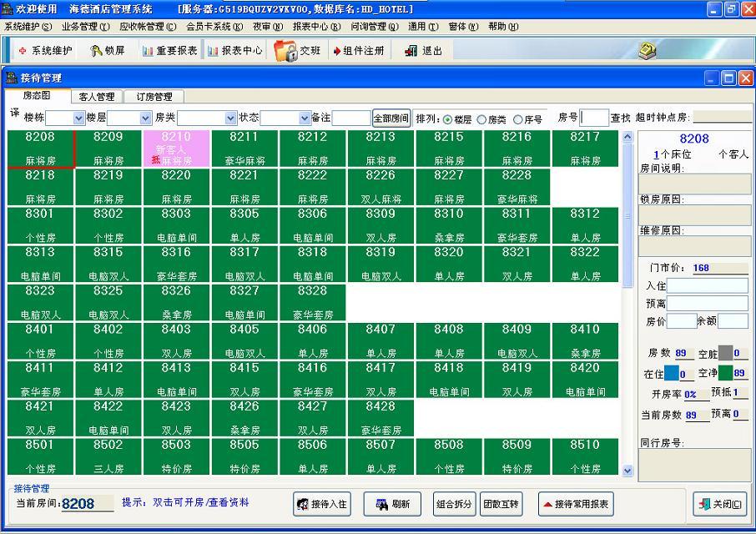Click the icon at toolbar far right
The image size is (756, 534).
pos(648,51)
